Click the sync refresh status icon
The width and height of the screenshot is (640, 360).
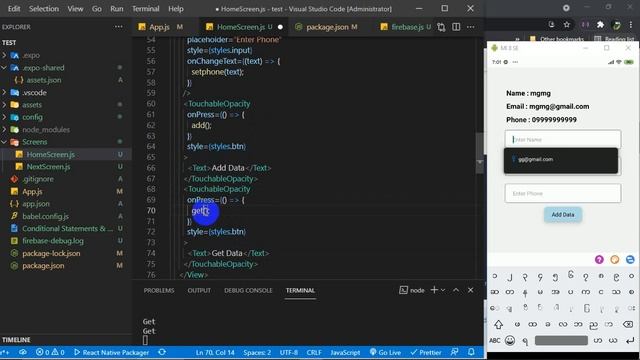tap(162, 352)
